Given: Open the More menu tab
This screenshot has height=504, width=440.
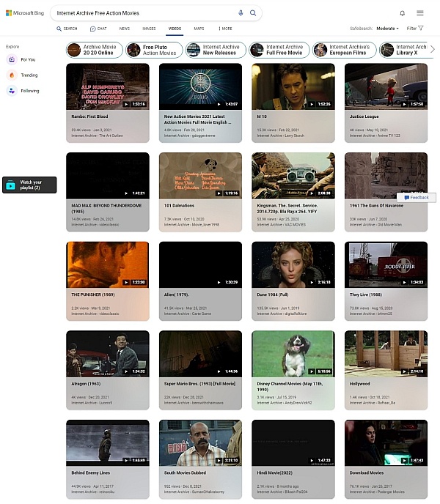Looking at the screenshot, I should [225, 29].
